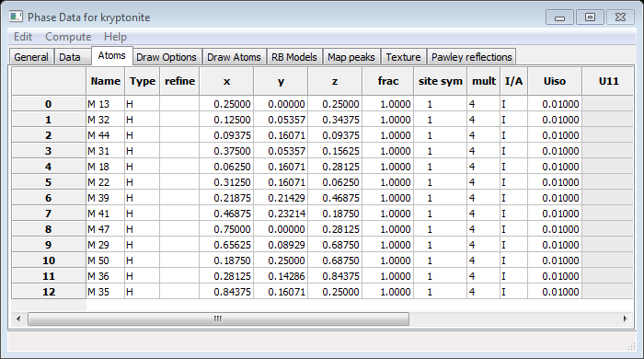
Task: Click z value 0.09375 of atom M 44
Action: tap(335, 135)
